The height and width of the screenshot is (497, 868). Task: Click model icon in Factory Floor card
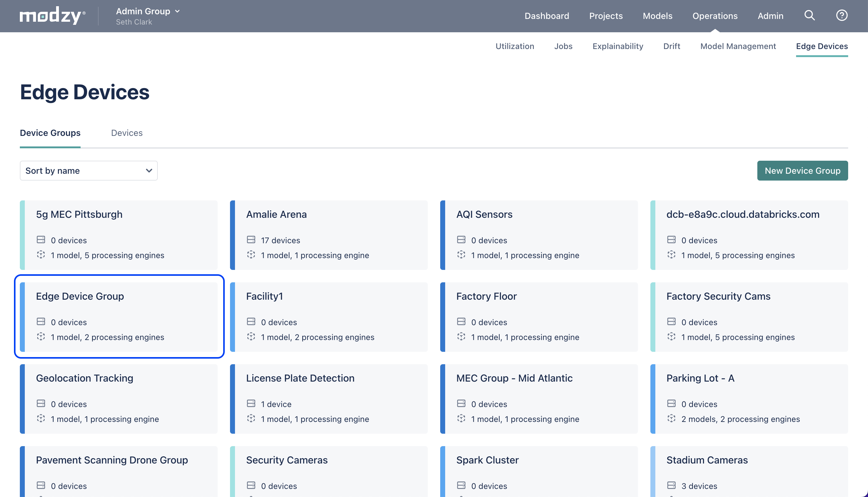pos(461,337)
